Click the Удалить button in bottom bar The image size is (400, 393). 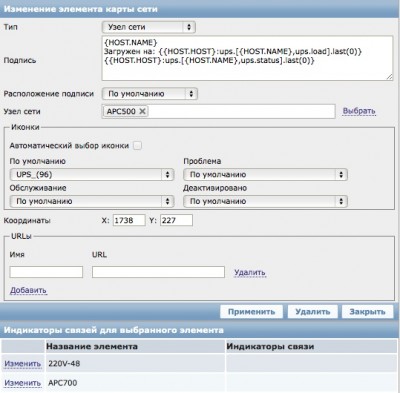(x=313, y=312)
